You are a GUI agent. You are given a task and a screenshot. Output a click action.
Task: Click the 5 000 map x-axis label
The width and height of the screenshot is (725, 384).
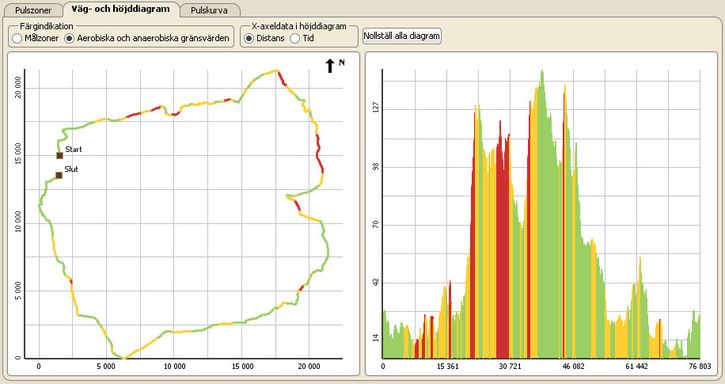106,366
